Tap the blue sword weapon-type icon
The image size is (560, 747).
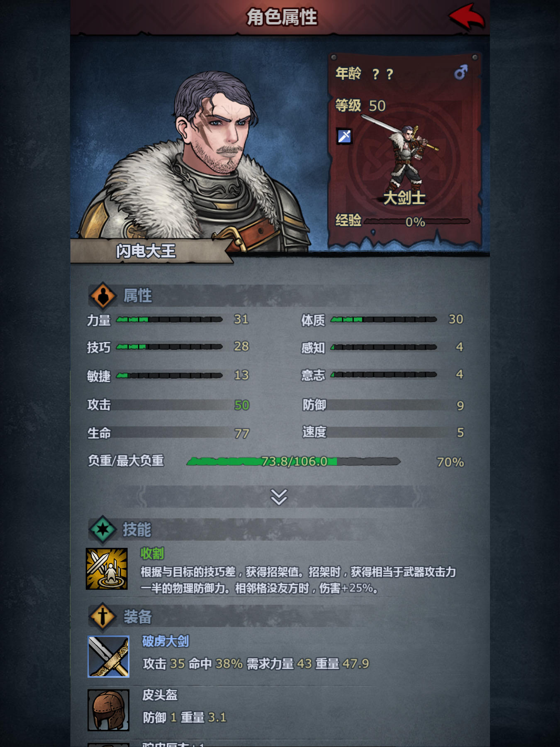click(344, 136)
